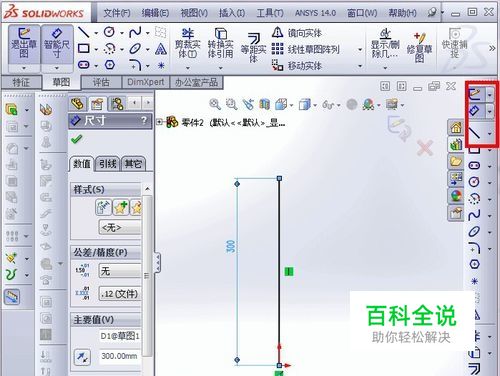
Task: Open the ANSYS 14.0 menu
Action: pos(315,13)
